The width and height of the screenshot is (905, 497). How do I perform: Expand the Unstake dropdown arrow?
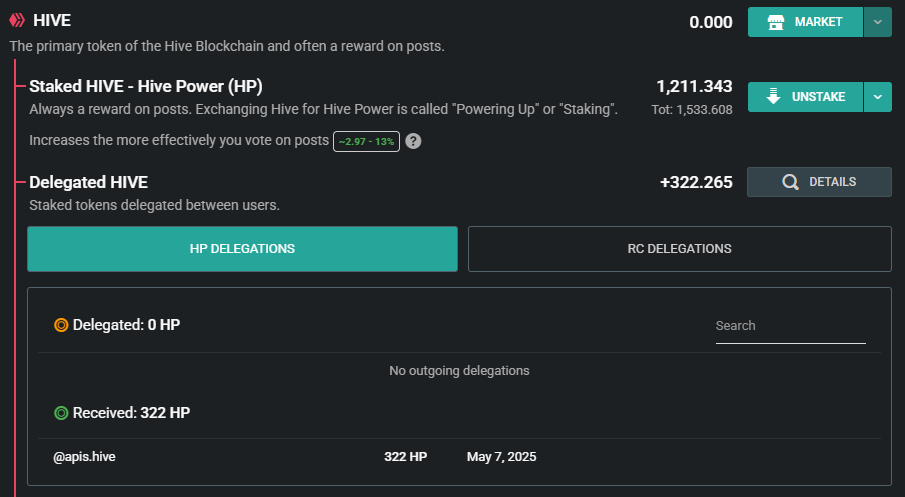point(878,97)
